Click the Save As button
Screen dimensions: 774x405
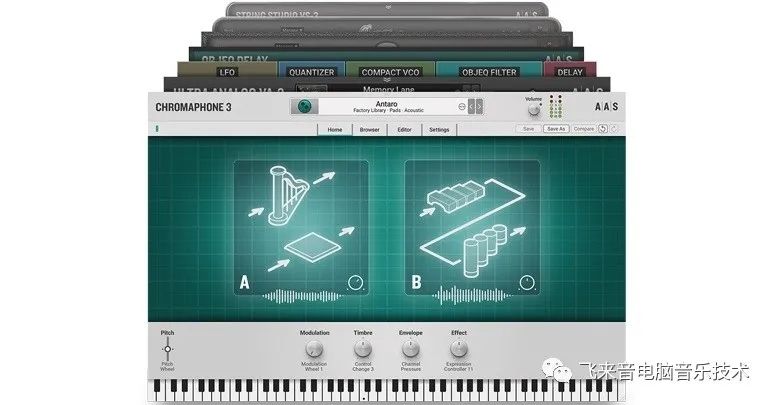click(556, 129)
